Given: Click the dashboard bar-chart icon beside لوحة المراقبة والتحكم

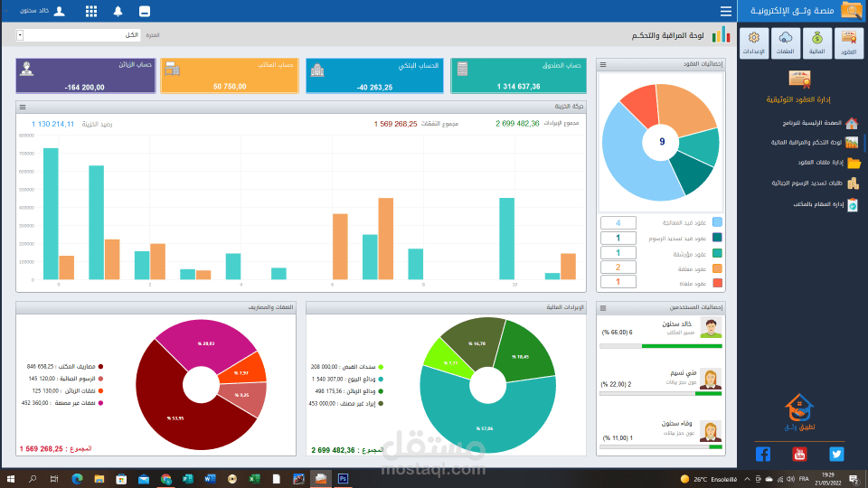Looking at the screenshot, I should [721, 35].
